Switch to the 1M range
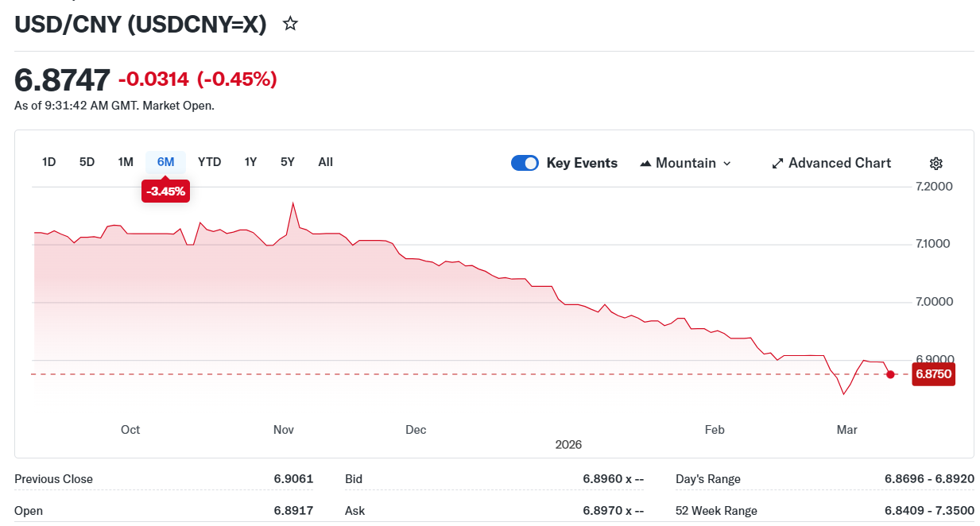Image resolution: width=980 pixels, height=526 pixels. pos(126,162)
